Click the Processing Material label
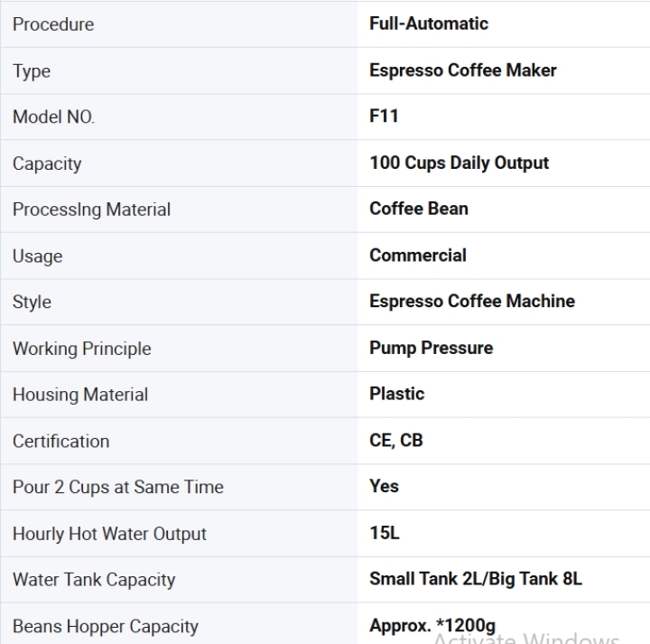The width and height of the screenshot is (650, 644). point(91,210)
